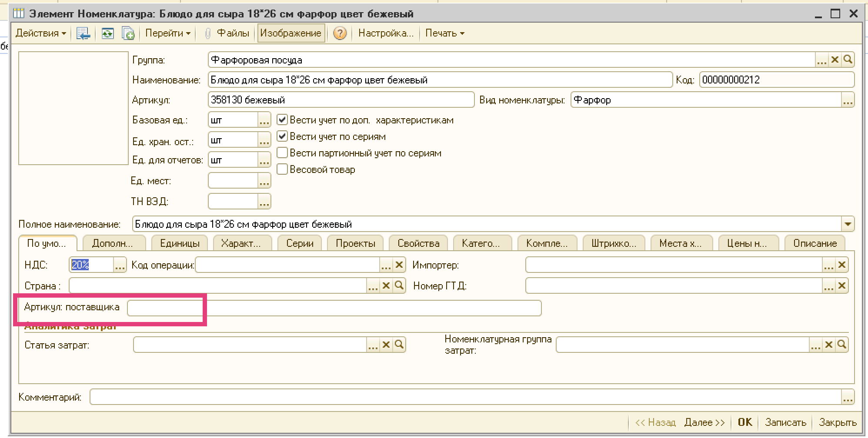Expand the Полное наименование dropdown arrow
Image resolution: width=868 pixels, height=438 pixels.
point(848,225)
